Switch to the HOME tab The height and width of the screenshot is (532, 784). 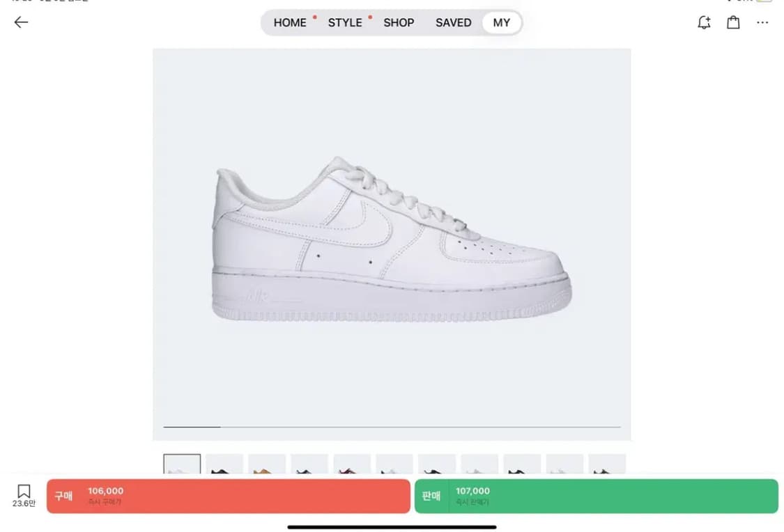290,22
